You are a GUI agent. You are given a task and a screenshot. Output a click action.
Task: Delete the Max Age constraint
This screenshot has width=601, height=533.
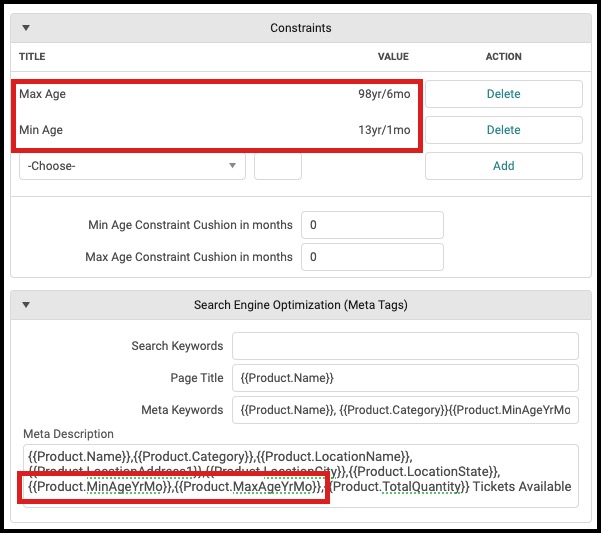pos(504,94)
